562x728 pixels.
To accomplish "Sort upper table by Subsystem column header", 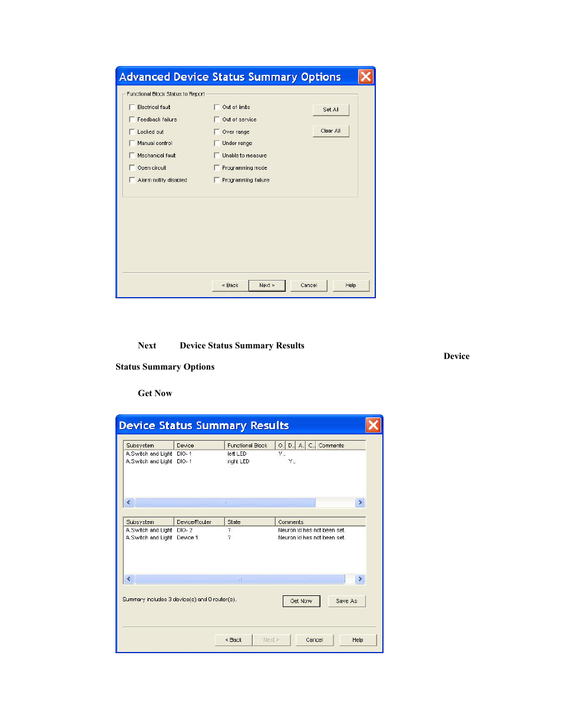I will pos(148,446).
